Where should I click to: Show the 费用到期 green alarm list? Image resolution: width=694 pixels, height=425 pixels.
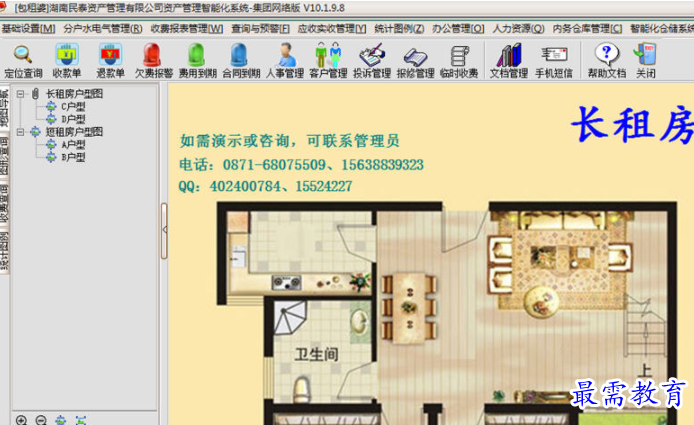[197, 61]
